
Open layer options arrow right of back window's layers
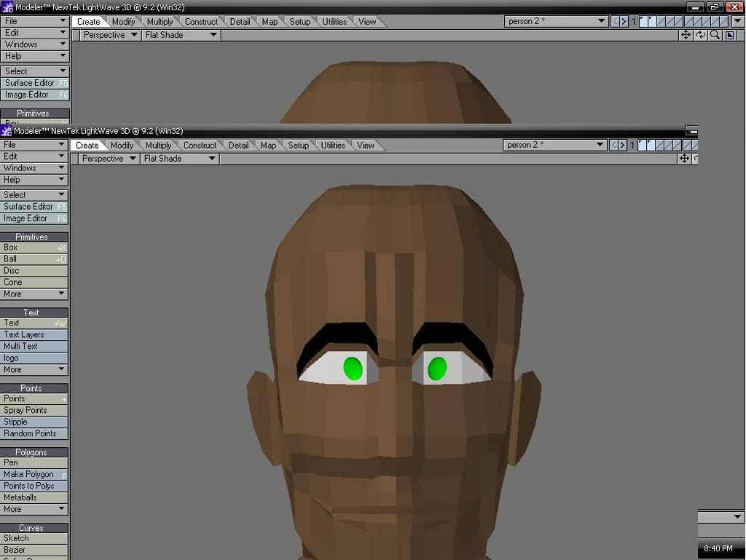pyautogui.click(x=738, y=21)
